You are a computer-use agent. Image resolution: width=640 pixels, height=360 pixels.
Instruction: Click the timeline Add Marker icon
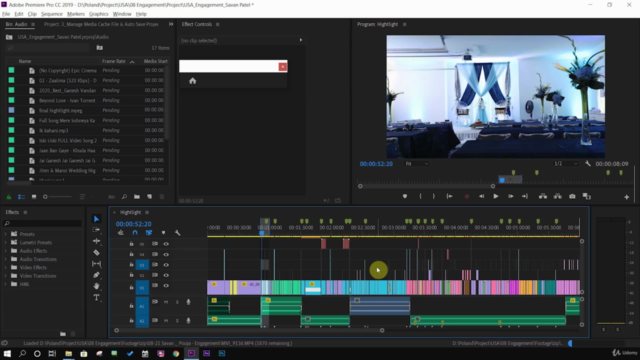coord(163,233)
